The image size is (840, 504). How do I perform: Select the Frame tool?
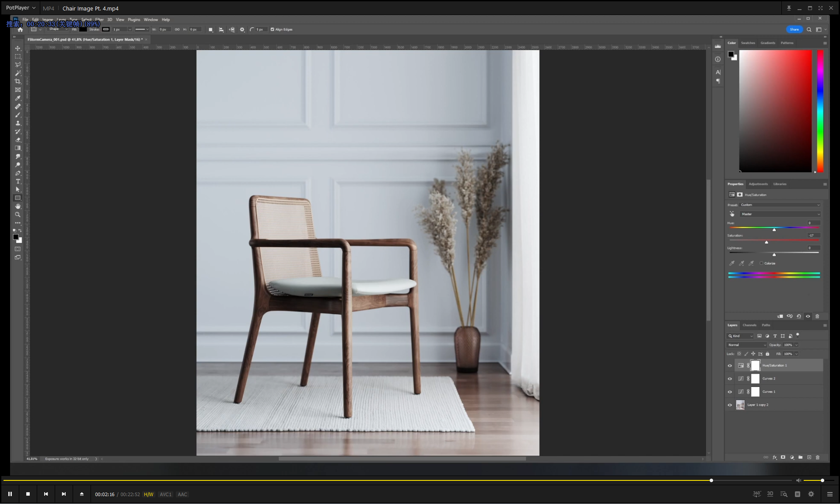(x=18, y=90)
